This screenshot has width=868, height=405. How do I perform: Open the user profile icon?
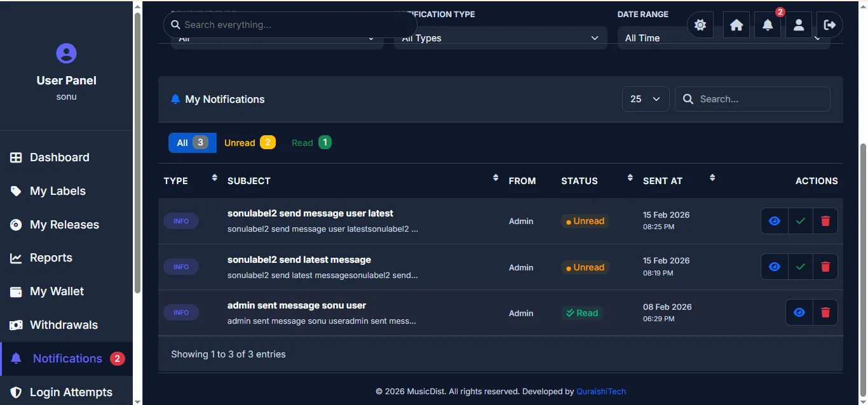pos(799,25)
